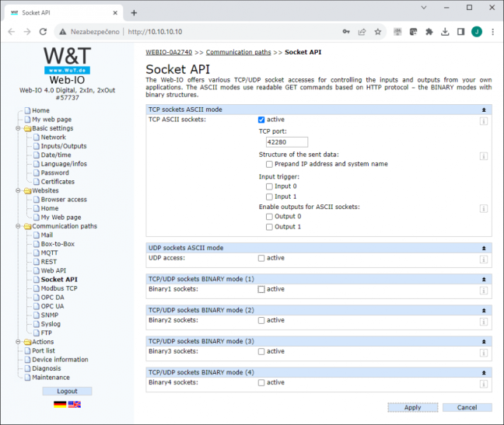The width and height of the screenshot is (504, 425).
Task: Collapse Websites tree folder
Action: (18, 190)
